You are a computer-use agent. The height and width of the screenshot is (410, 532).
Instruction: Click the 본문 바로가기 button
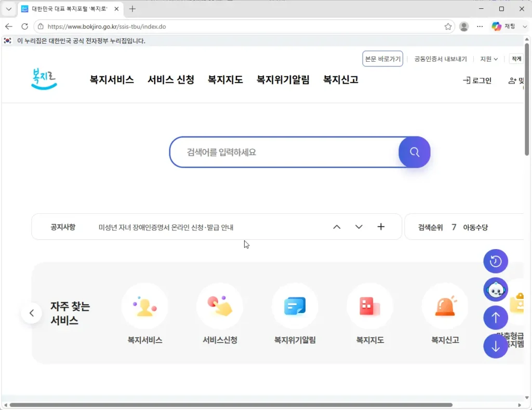pos(382,59)
